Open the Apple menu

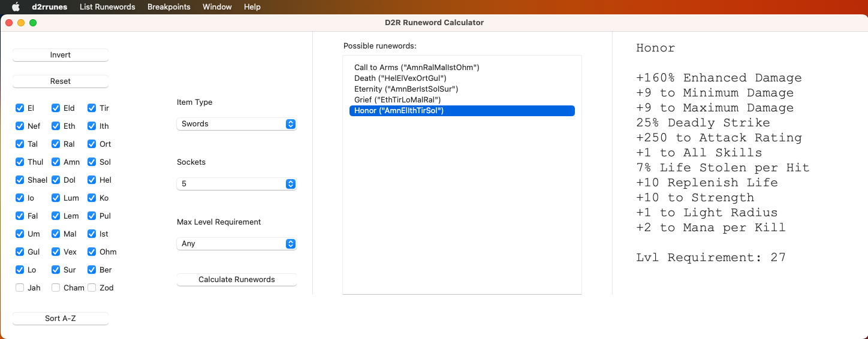click(x=16, y=7)
